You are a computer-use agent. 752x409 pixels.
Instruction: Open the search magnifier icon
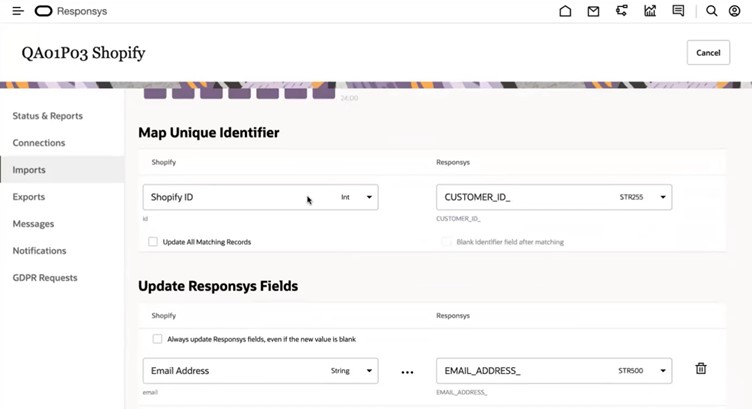click(x=711, y=11)
